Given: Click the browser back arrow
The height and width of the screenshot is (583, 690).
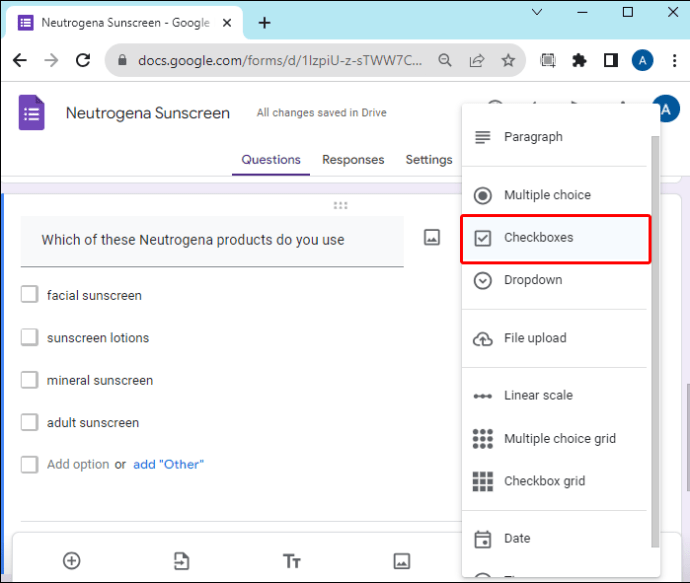Looking at the screenshot, I should (x=20, y=60).
